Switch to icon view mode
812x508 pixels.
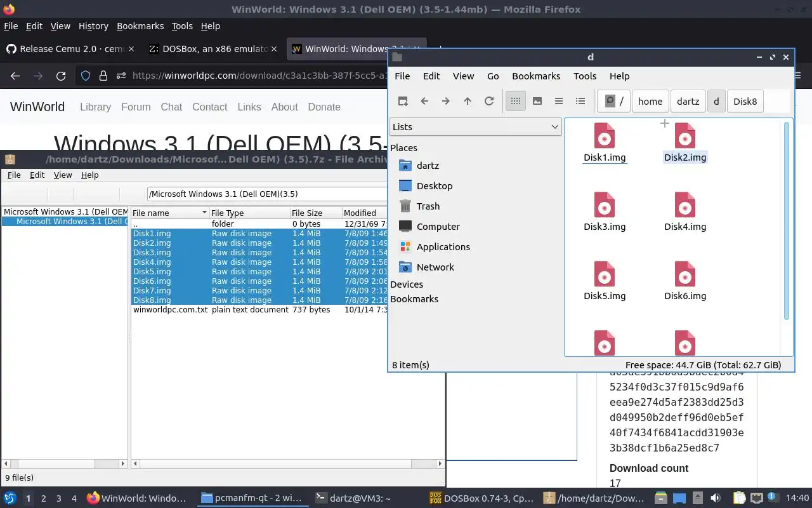tap(516, 101)
